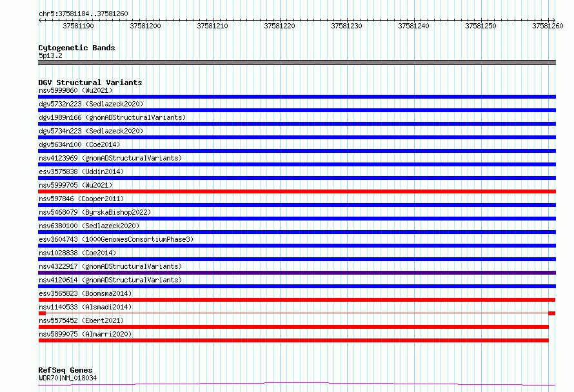Click the DGV Structural Variants track title
574x392 pixels.
coord(90,83)
